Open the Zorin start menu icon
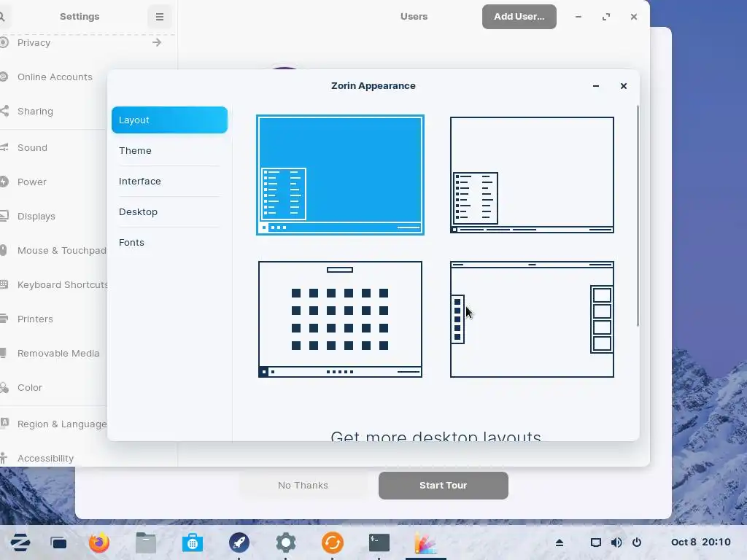This screenshot has width=747, height=560. [20, 542]
